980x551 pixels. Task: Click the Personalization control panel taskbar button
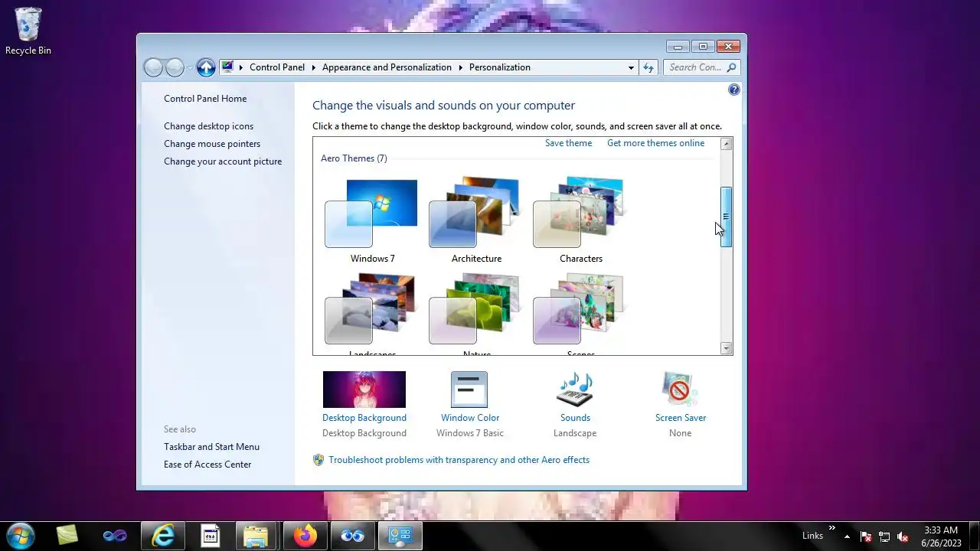(400, 536)
